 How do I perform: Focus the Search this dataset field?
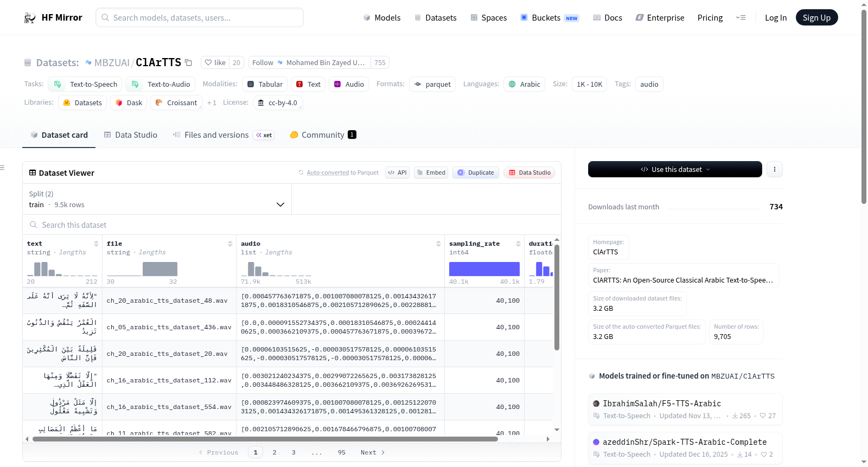(x=292, y=225)
